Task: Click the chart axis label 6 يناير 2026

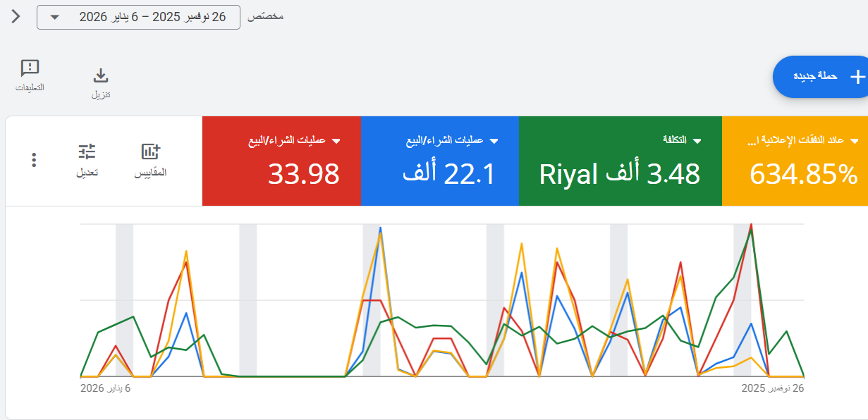Action: (x=106, y=388)
